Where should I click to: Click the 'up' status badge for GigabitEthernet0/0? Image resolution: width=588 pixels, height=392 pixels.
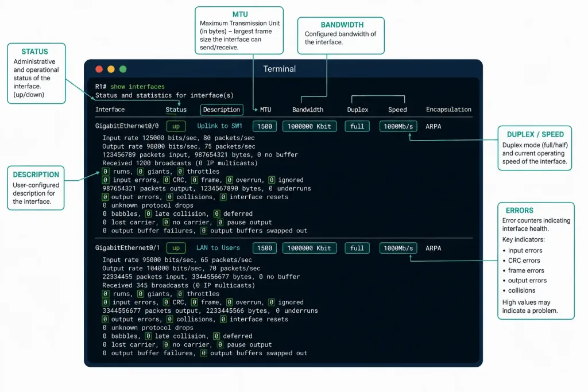point(176,126)
